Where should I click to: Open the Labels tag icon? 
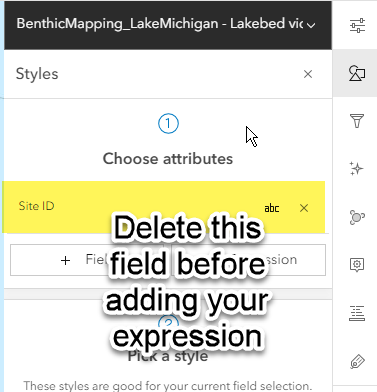click(x=357, y=362)
